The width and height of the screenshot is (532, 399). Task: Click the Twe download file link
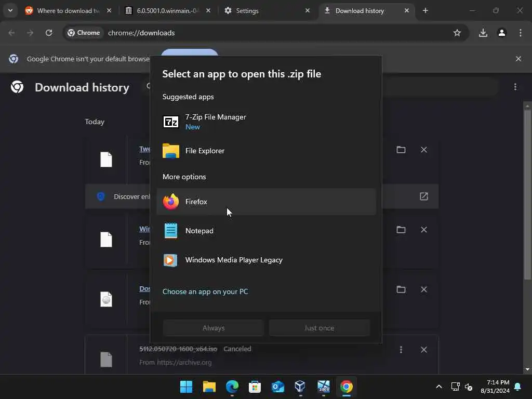point(144,149)
